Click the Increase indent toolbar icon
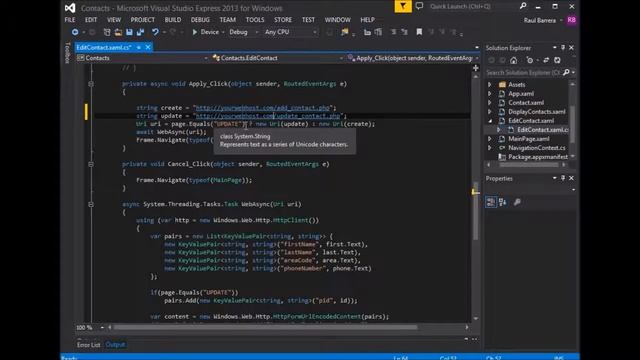 point(378,32)
